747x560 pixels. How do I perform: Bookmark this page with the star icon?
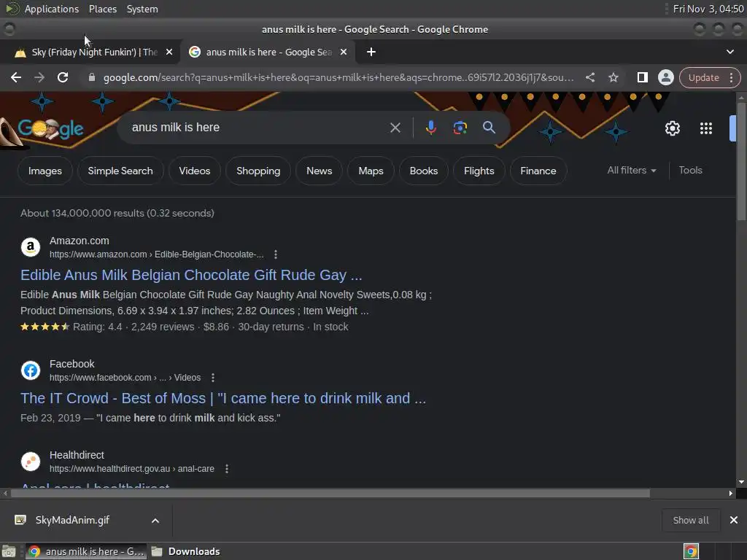point(613,77)
